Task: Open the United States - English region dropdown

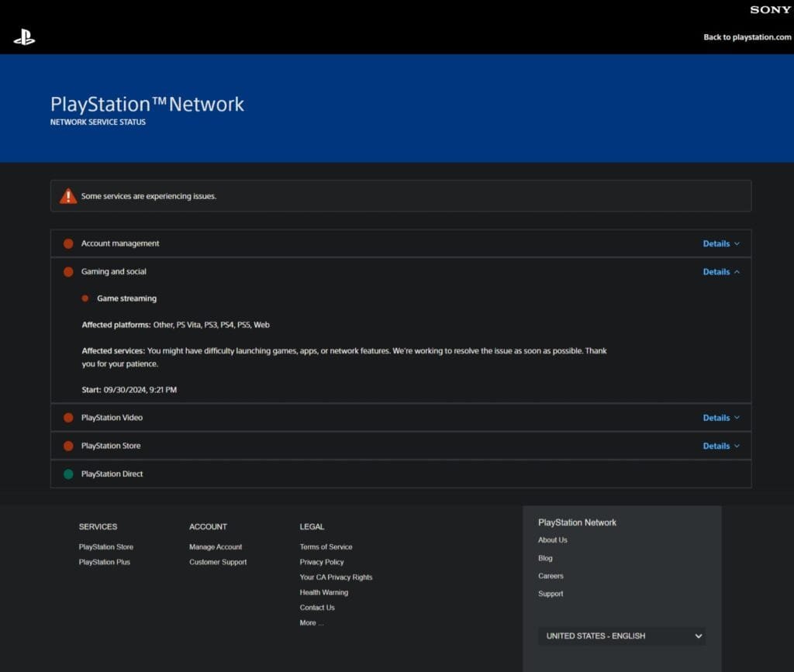Action: point(622,636)
